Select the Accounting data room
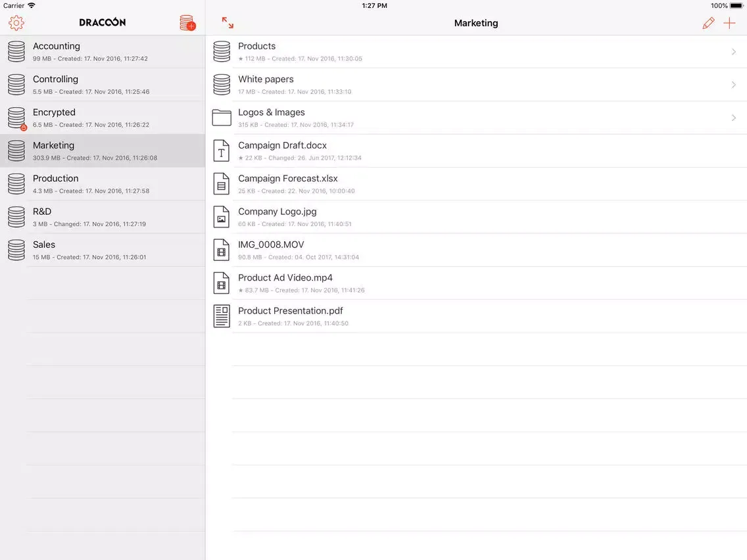The width and height of the screenshot is (747, 560). click(x=103, y=51)
